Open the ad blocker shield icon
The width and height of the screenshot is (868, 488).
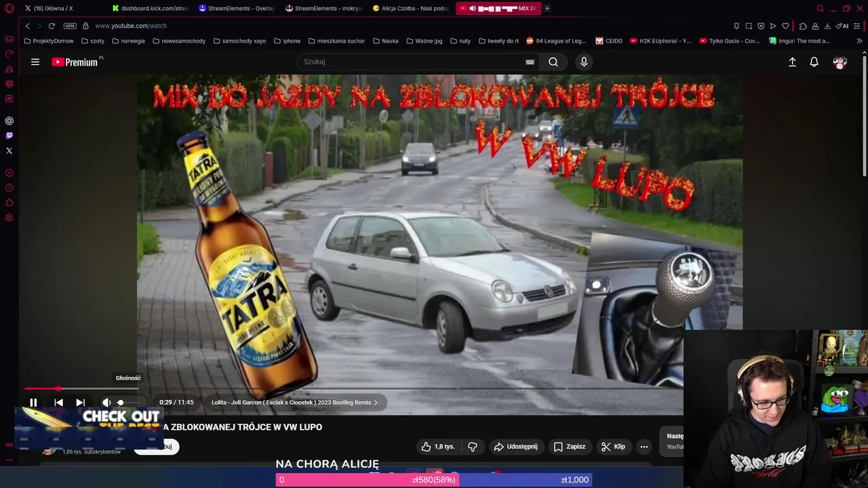(761, 26)
